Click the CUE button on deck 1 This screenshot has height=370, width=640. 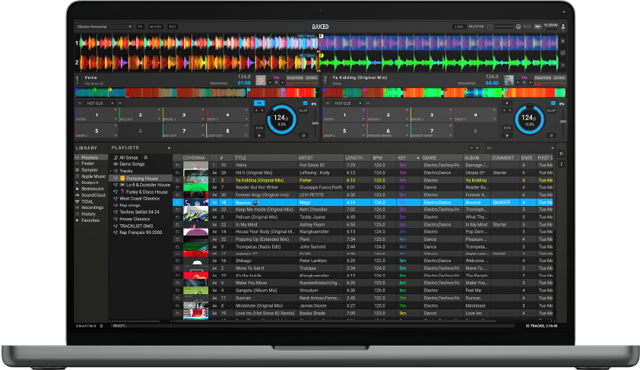[259, 128]
